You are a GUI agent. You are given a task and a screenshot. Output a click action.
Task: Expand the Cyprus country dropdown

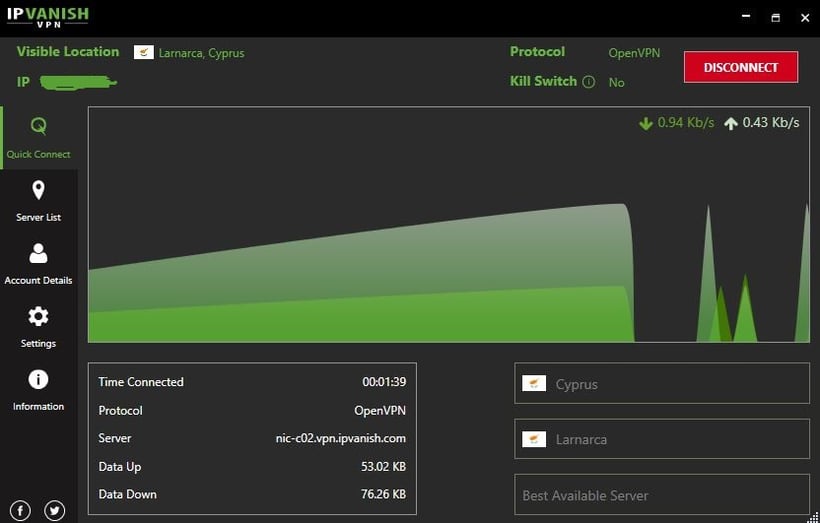tap(662, 383)
